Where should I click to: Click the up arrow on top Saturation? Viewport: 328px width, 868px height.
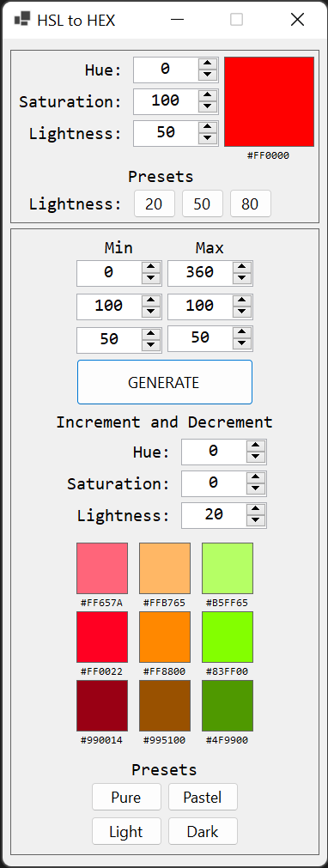coord(208,96)
